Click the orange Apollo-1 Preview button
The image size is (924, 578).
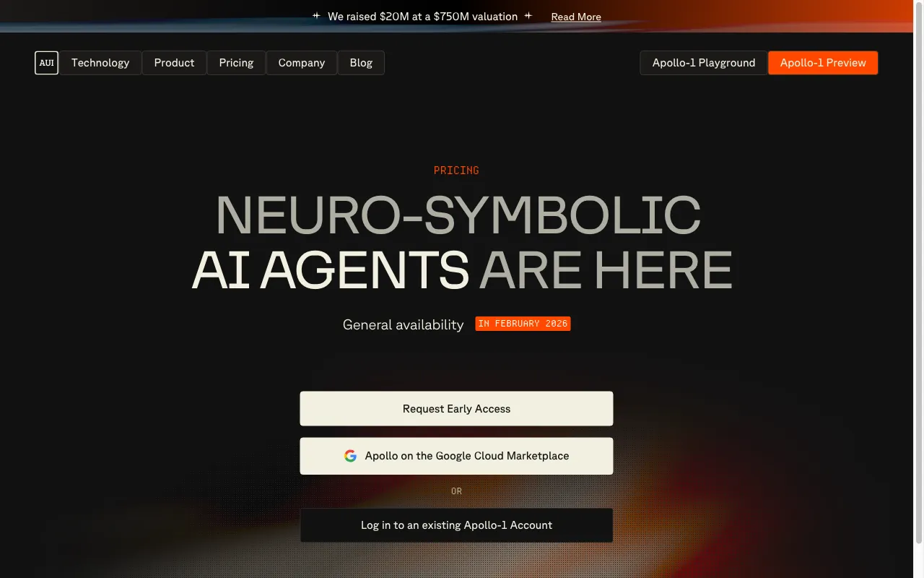coord(823,63)
